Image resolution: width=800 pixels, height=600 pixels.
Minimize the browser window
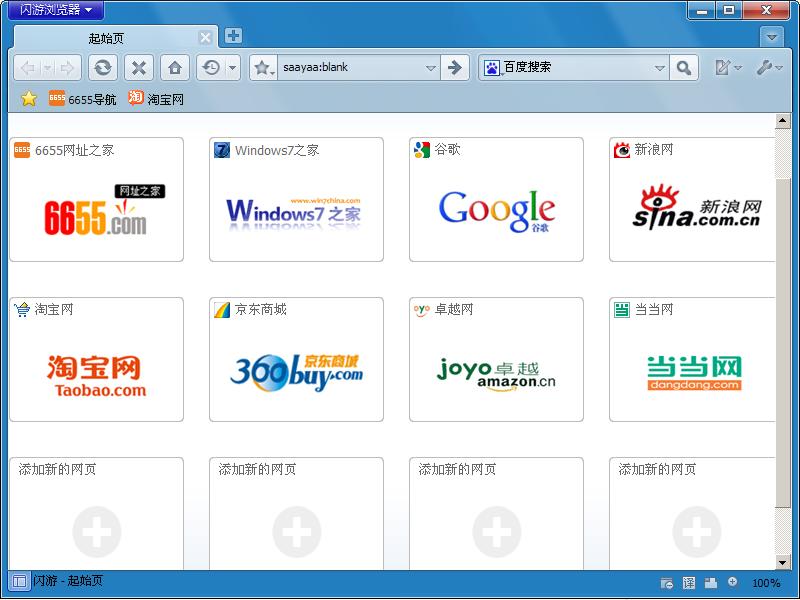pyautogui.click(x=703, y=10)
